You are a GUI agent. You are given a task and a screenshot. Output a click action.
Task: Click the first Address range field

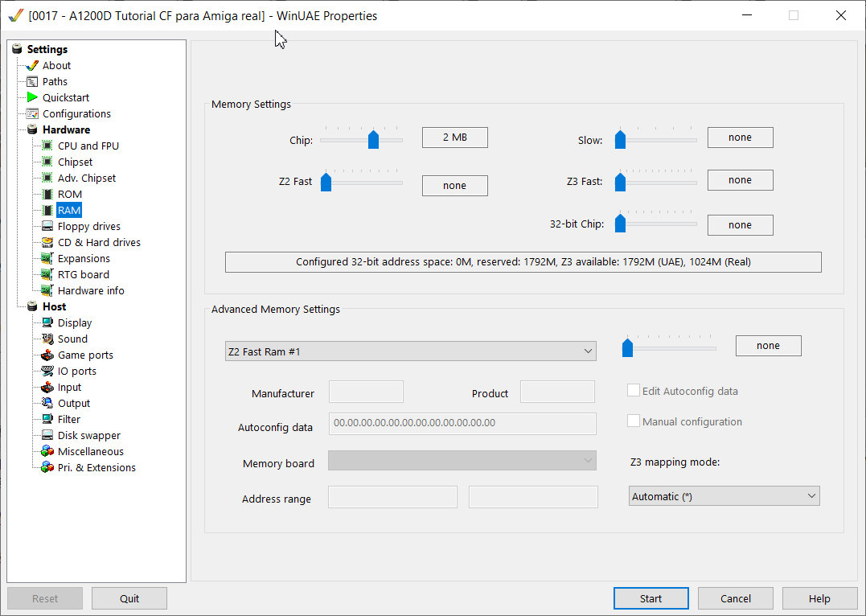tap(392, 497)
